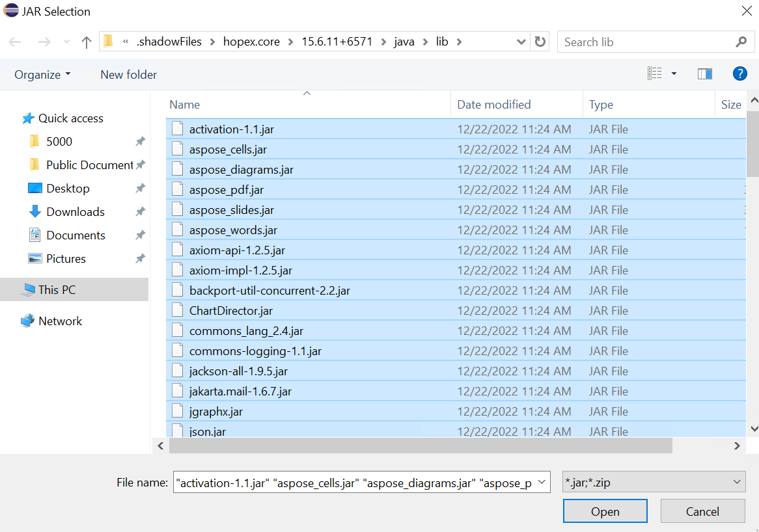
Task: Select Quick access in navigation pane
Action: (x=71, y=118)
